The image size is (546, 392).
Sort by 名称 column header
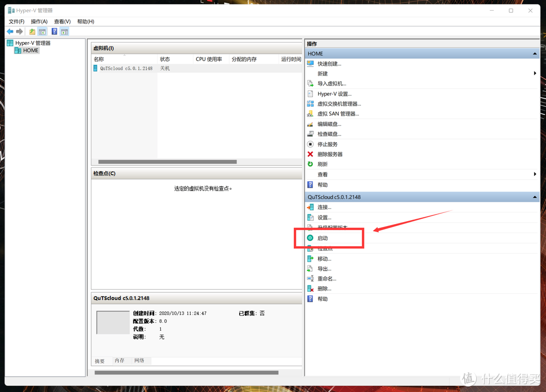[x=124, y=59]
